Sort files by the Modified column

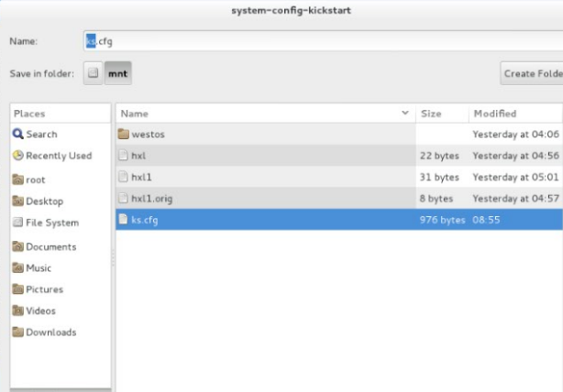tap(515, 114)
